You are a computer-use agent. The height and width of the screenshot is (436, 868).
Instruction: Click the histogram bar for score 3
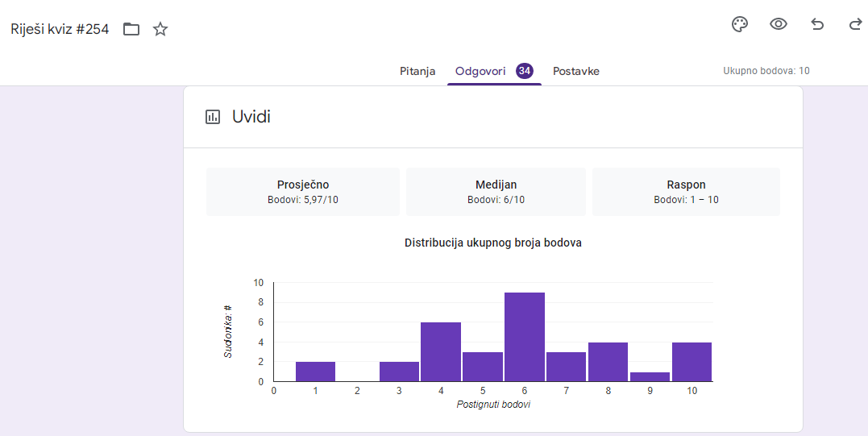click(399, 372)
